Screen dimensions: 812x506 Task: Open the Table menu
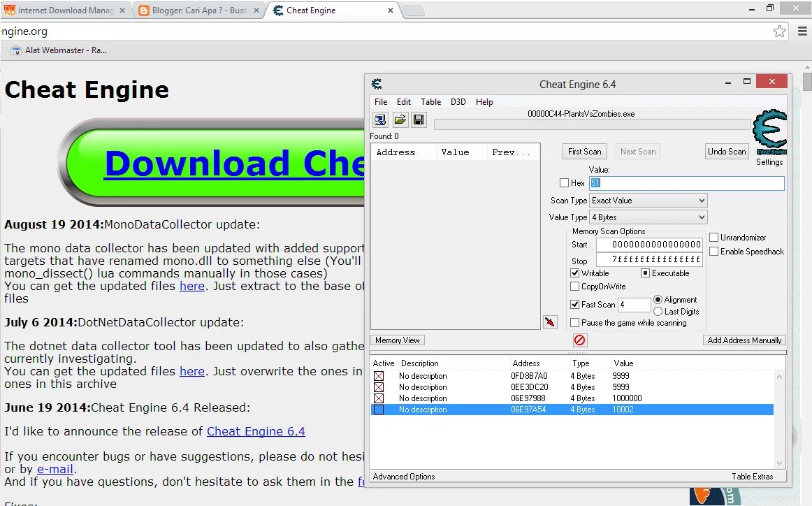point(430,102)
